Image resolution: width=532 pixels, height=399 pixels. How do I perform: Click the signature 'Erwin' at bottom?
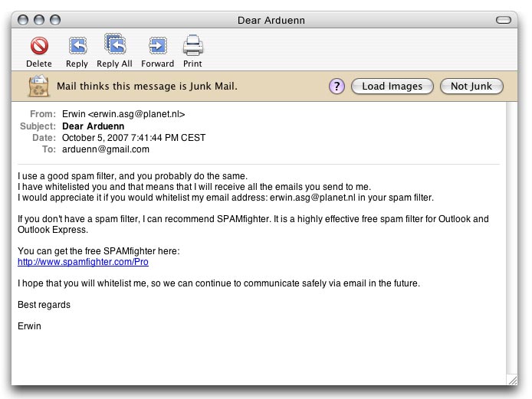tap(30, 326)
